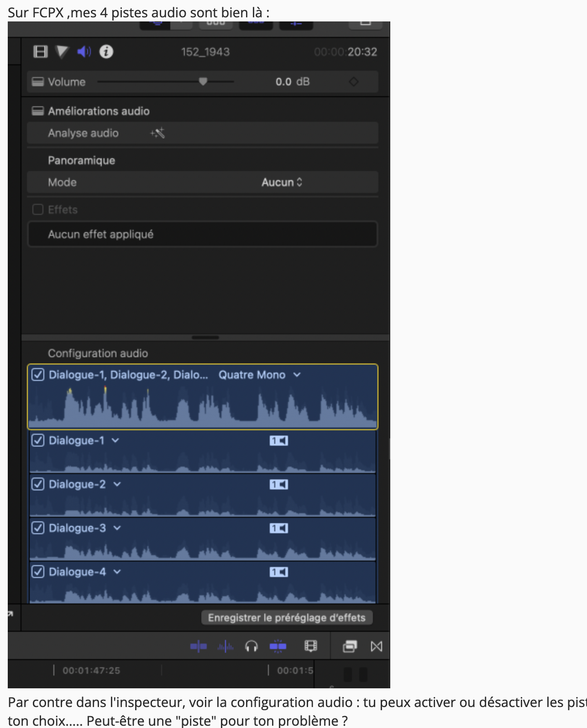
Task: Open the Dialogue-2 role chevron menu
Action: tap(117, 484)
